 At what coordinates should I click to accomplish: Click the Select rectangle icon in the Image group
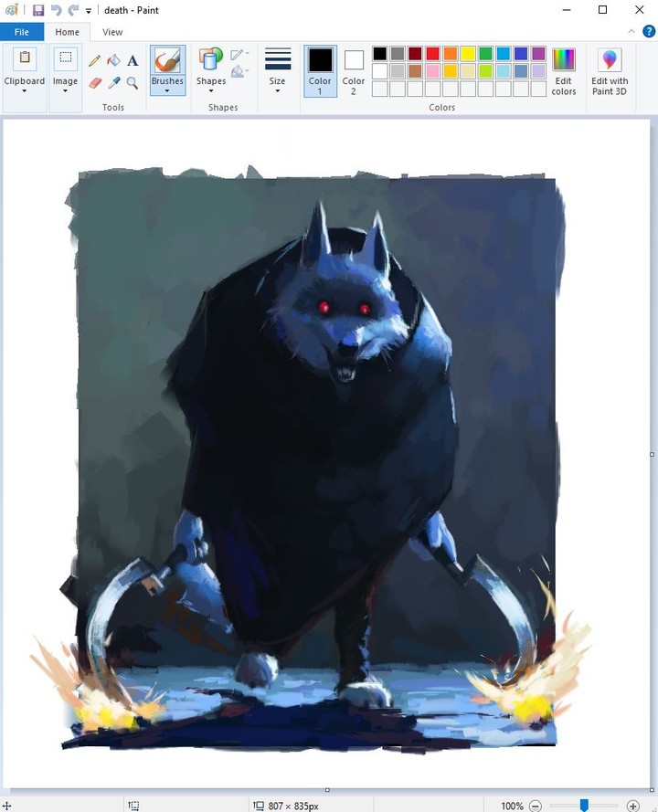(65, 58)
